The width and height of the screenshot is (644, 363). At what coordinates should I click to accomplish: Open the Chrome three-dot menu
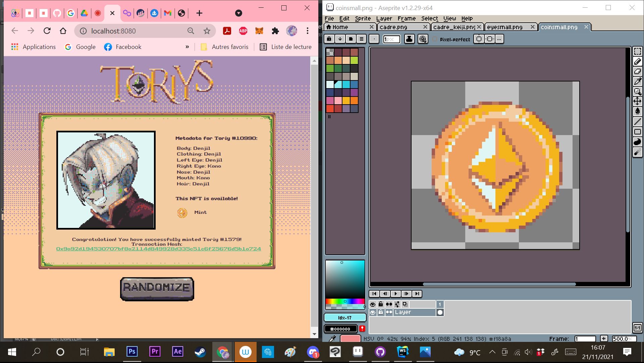coord(308,31)
